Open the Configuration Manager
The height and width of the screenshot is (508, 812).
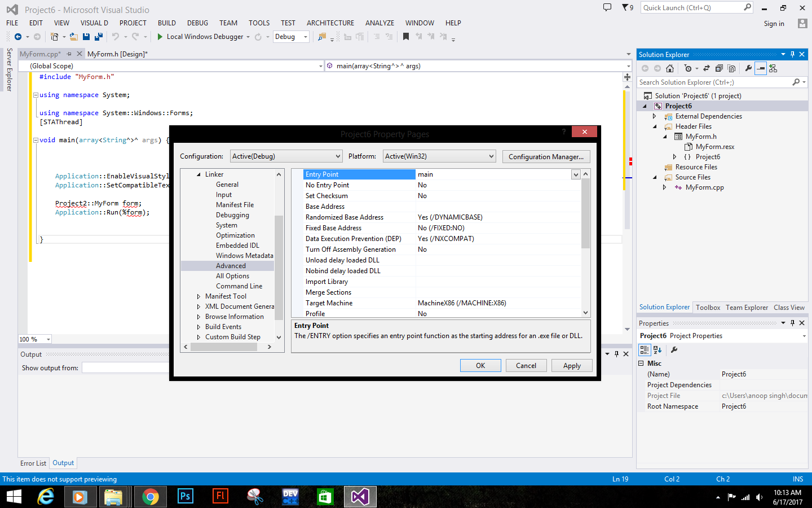click(x=546, y=156)
